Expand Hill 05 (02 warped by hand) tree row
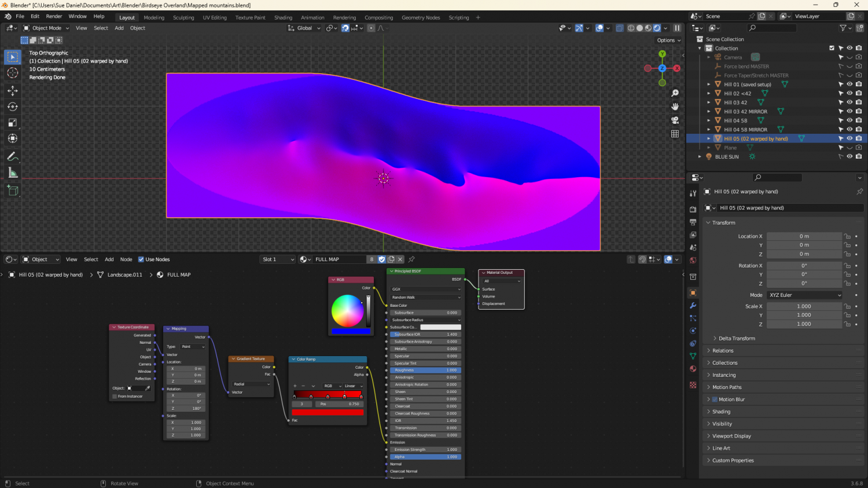Image resolution: width=868 pixels, height=488 pixels. [709, 139]
